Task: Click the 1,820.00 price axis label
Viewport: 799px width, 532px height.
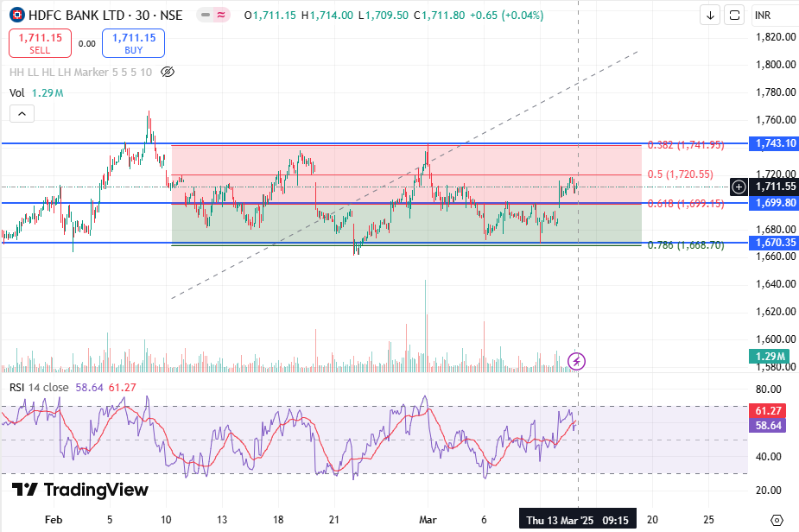Action: 775,36
